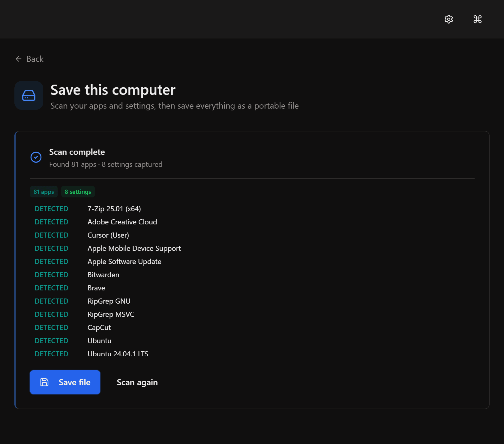The height and width of the screenshot is (444, 504).
Task: Click Scan again
Action: [137, 382]
